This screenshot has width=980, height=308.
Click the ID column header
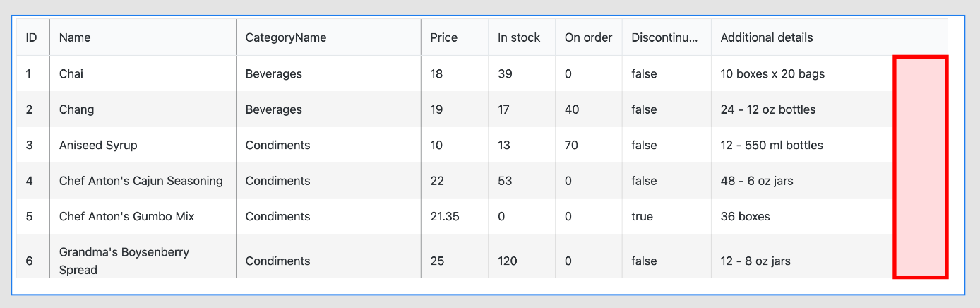pos(32,37)
